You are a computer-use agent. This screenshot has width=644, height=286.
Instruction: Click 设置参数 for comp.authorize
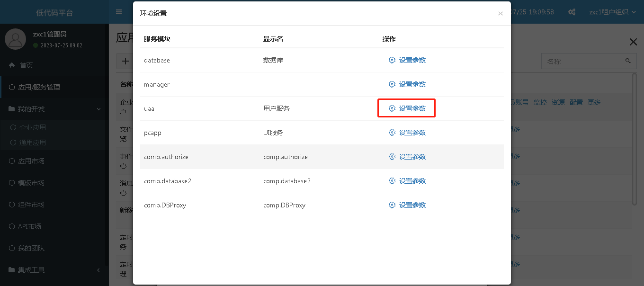(x=407, y=157)
